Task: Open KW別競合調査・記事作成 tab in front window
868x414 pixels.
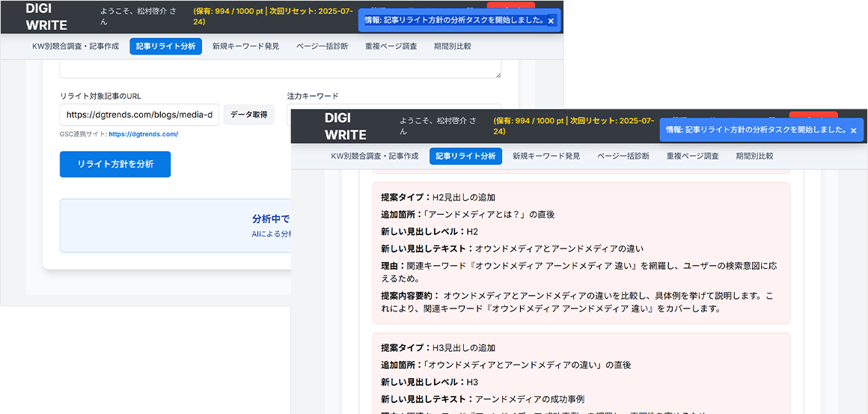Action: (375, 156)
